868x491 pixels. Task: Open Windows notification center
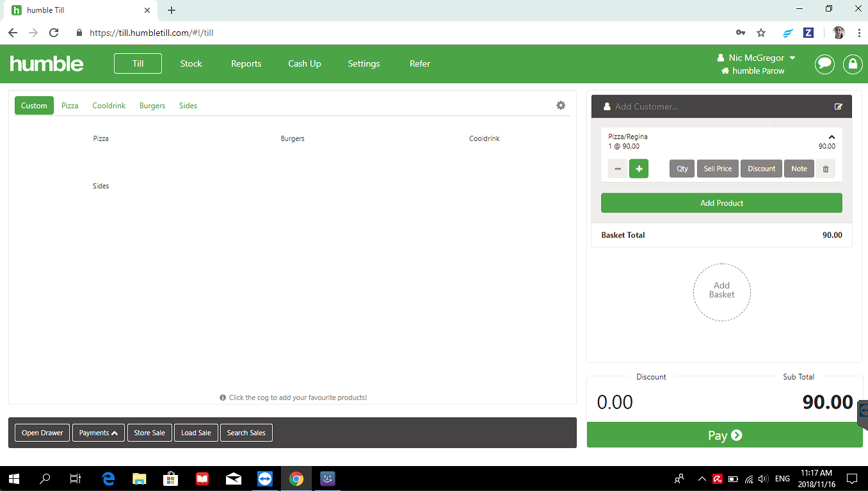852,478
